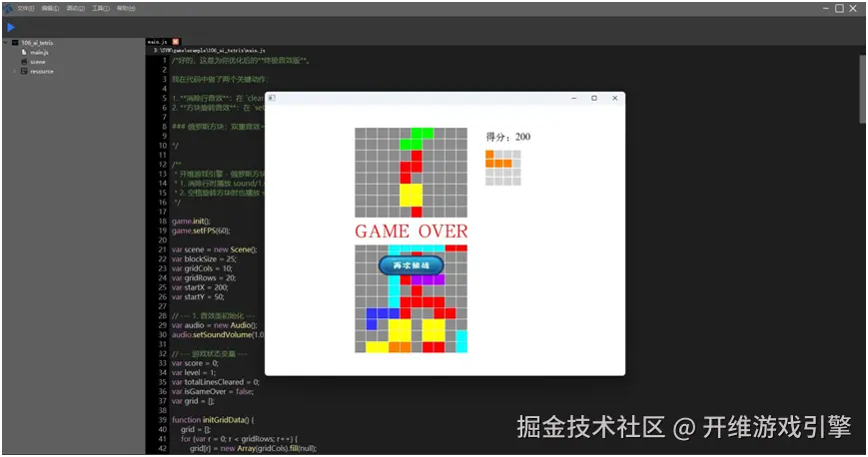Click code line 'var startX = 200;'
The height and width of the screenshot is (457, 868).
(x=200, y=287)
